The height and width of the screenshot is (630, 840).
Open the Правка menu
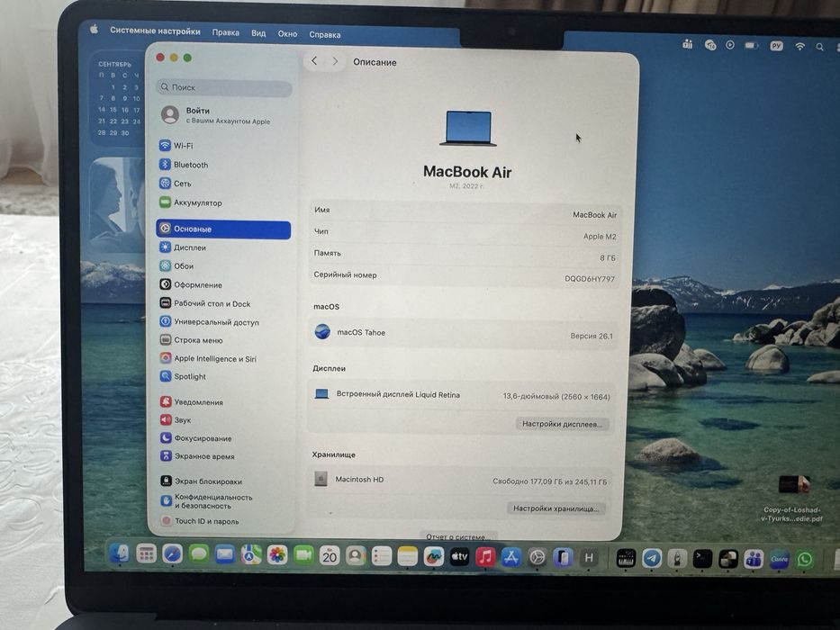tap(226, 32)
